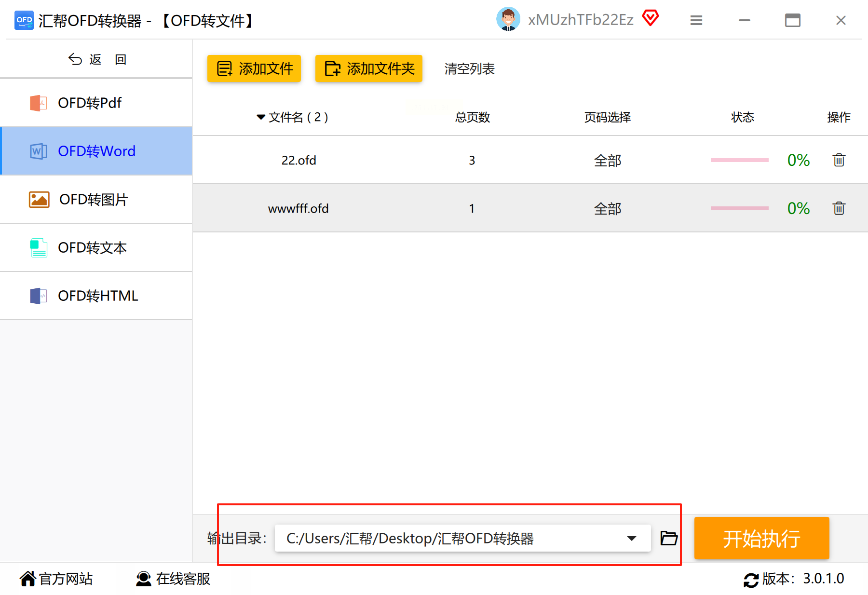Click the red VIP diamond badge
The image size is (868, 595).
tap(650, 18)
